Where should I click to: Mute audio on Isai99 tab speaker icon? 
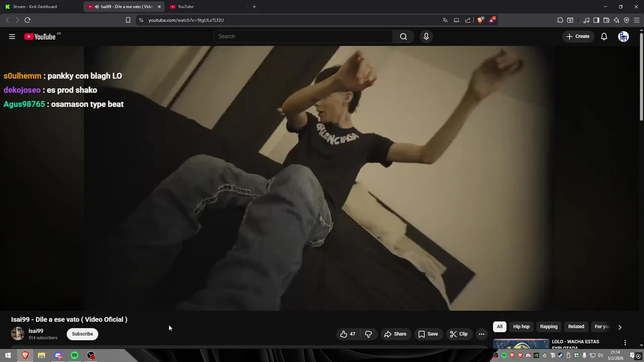(x=97, y=7)
